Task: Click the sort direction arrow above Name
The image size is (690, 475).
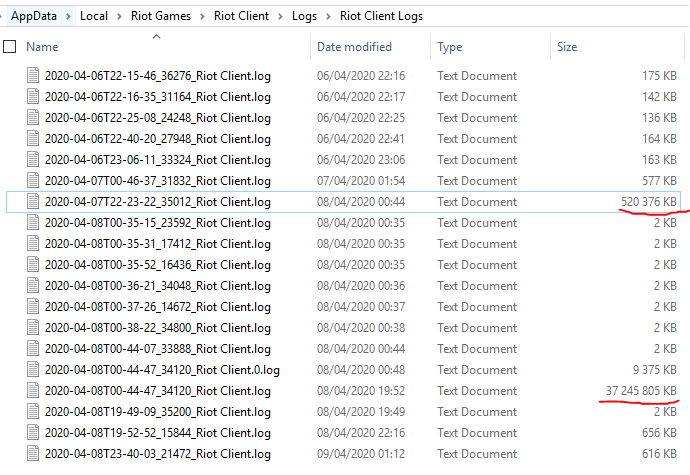Action: coord(156,36)
